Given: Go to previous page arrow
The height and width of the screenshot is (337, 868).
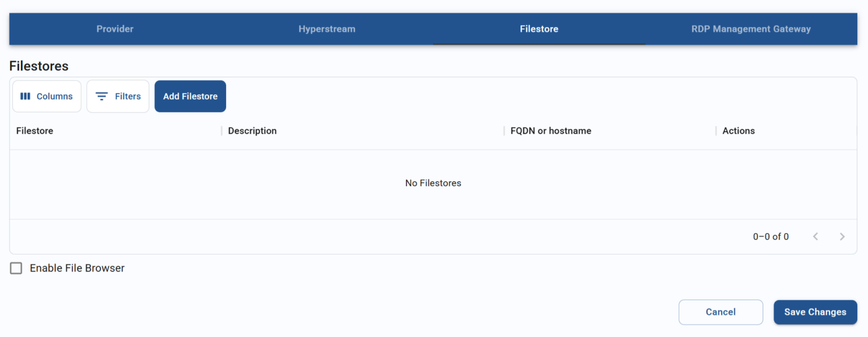Looking at the screenshot, I should click(815, 237).
